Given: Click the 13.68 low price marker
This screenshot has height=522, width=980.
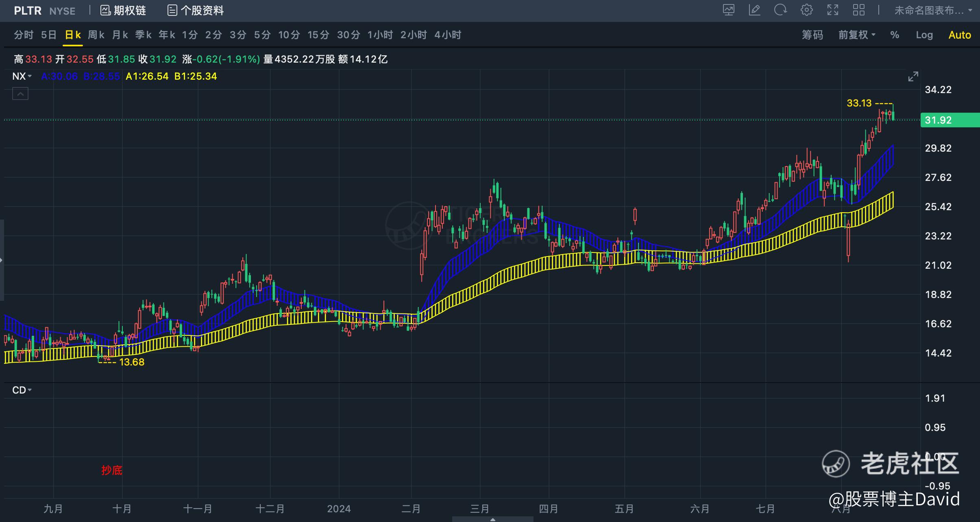Looking at the screenshot, I should 132,362.
